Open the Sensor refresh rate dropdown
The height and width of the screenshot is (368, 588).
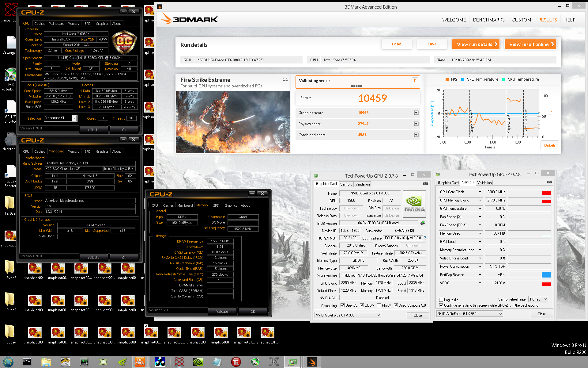538,299
